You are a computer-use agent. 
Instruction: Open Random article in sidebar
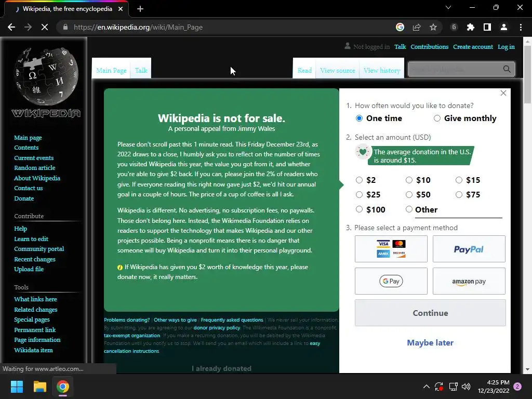coord(35,168)
